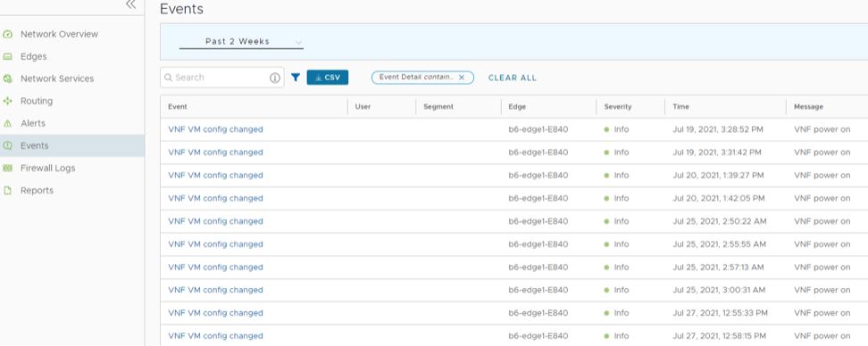Open VNF VM config changed event at 2:50:22 AM

pyautogui.click(x=215, y=221)
